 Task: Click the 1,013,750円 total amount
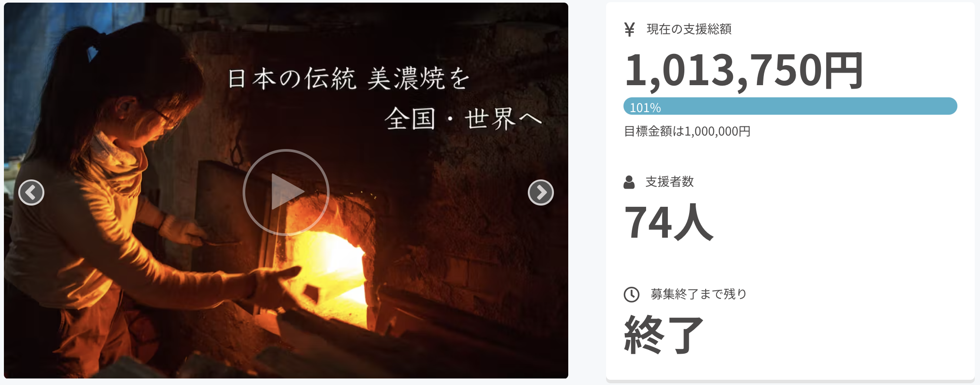tap(743, 70)
